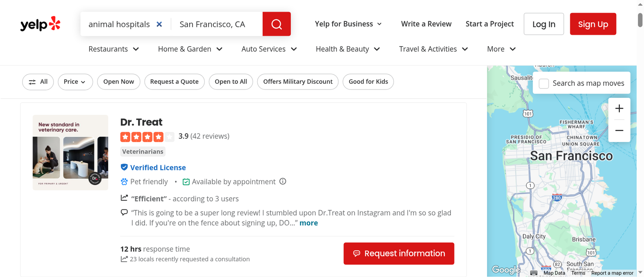This screenshot has height=277, width=644.
Task: Toggle the Open Now filter
Action: 119,82
